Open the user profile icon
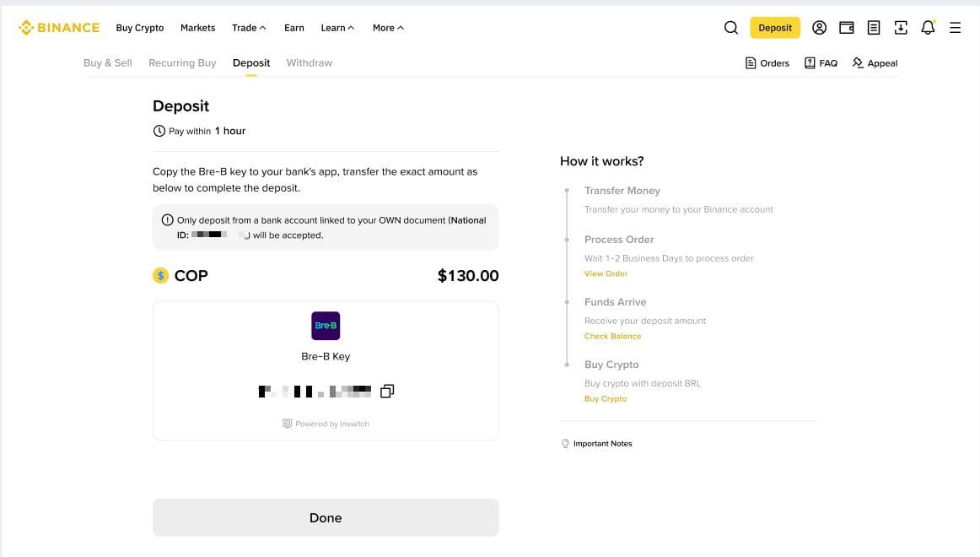This screenshot has width=980, height=557. tap(819, 28)
